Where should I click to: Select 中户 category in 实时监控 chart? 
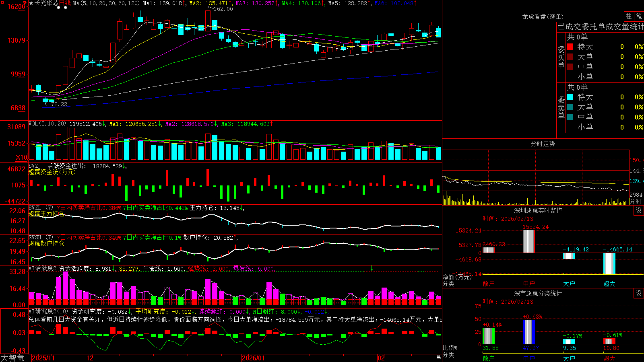(x=529, y=284)
